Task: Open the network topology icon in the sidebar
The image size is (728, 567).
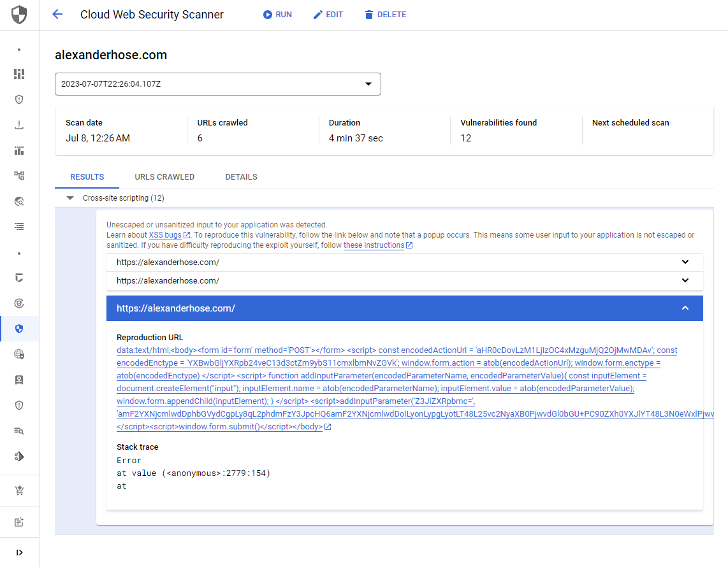Action: (19, 175)
